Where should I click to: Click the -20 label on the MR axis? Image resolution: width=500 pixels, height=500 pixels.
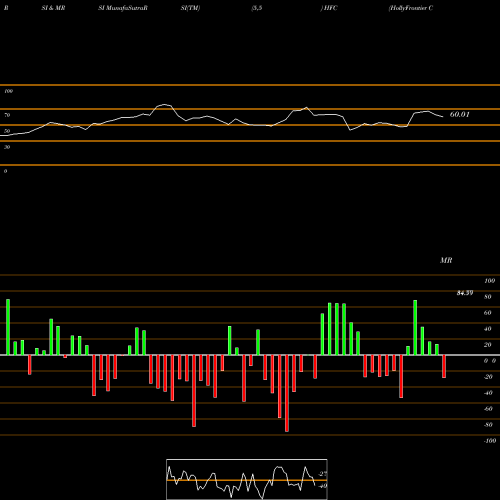pyautogui.click(x=488, y=377)
